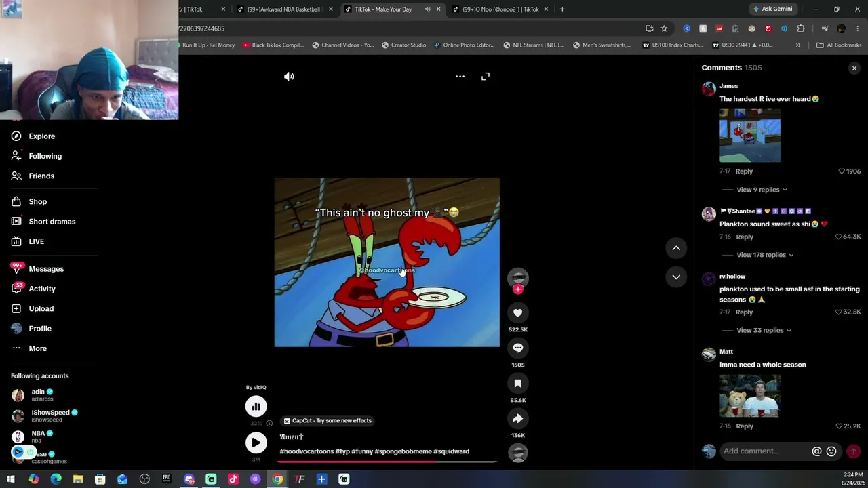Follow the creator with the red plus
This screenshot has width=868, height=488.
point(518,289)
